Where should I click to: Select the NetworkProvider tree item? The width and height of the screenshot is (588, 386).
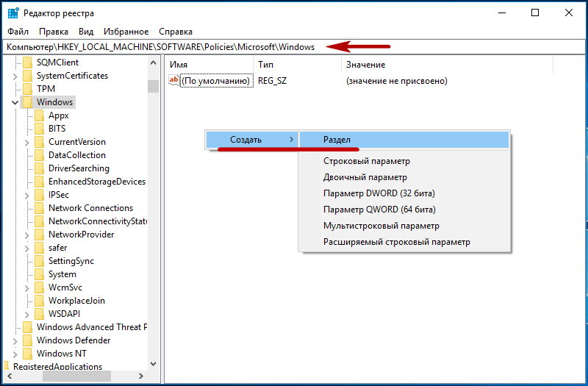coord(81,235)
